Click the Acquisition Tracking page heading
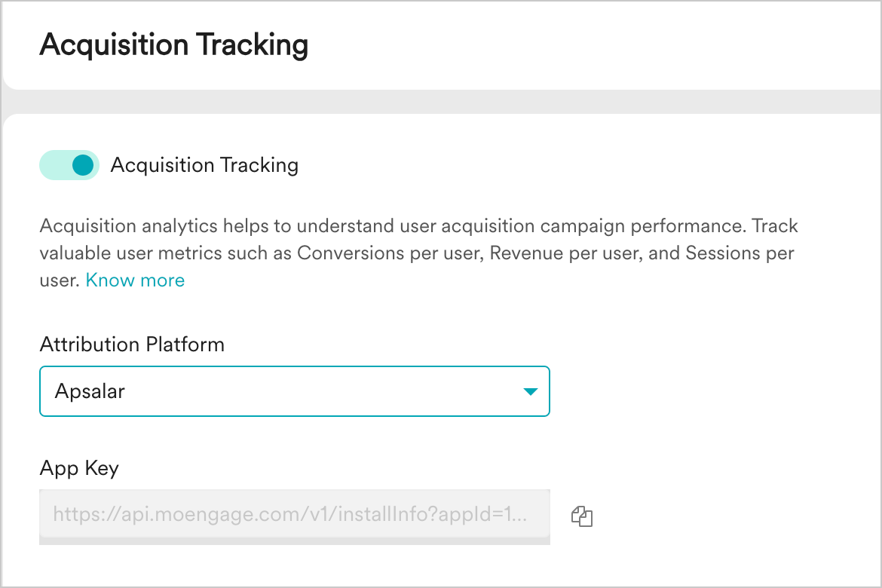The width and height of the screenshot is (882, 588). click(x=174, y=45)
